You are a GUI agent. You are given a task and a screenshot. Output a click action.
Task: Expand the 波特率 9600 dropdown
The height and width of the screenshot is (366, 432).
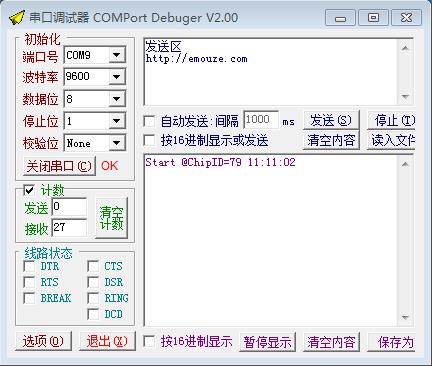[x=116, y=77]
